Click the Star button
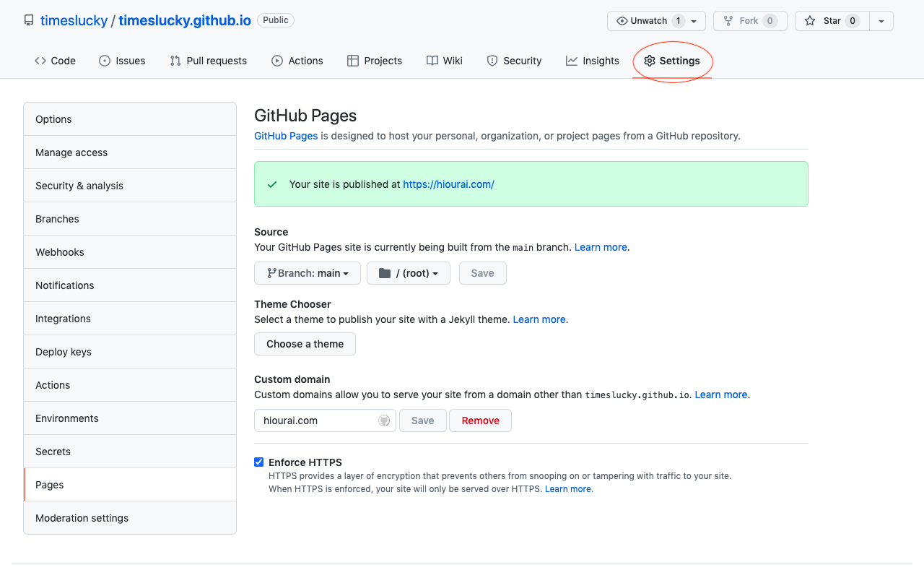924x578 pixels. pos(832,21)
